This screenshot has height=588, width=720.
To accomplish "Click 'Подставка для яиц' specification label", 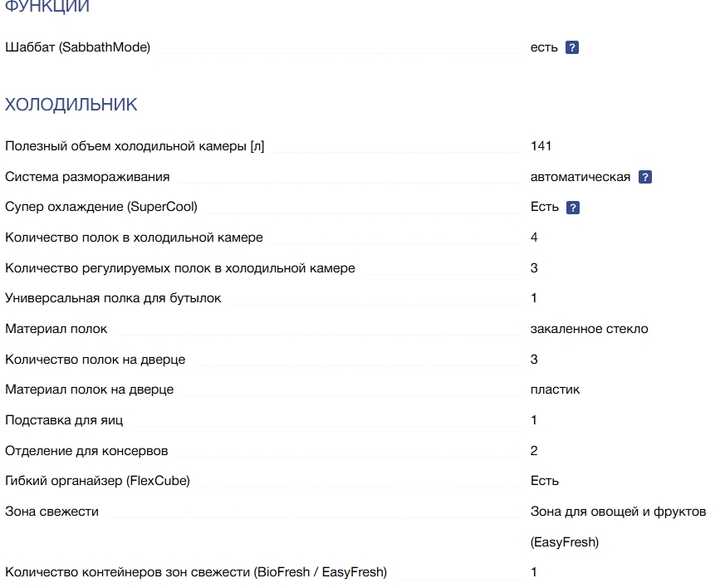I will (64, 420).
